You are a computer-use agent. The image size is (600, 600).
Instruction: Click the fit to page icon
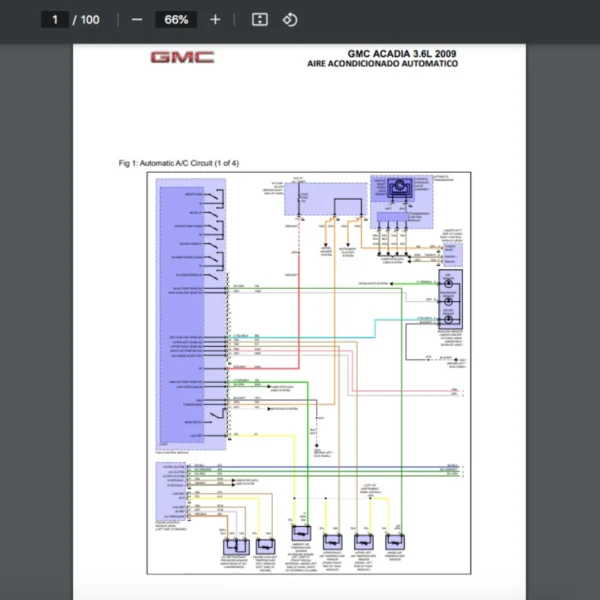tap(260, 20)
